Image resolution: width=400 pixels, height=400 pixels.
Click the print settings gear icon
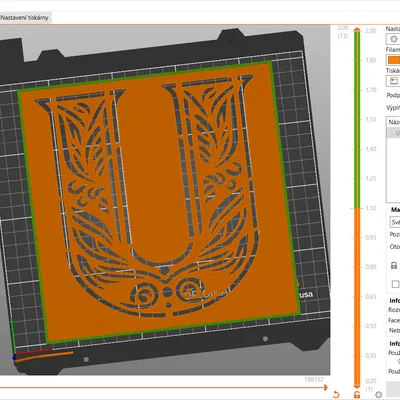coord(393,39)
